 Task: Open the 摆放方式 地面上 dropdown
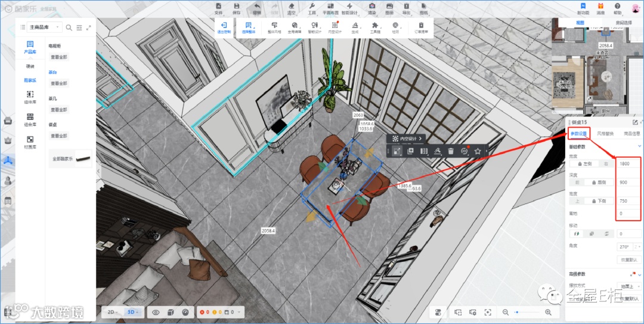(630, 286)
